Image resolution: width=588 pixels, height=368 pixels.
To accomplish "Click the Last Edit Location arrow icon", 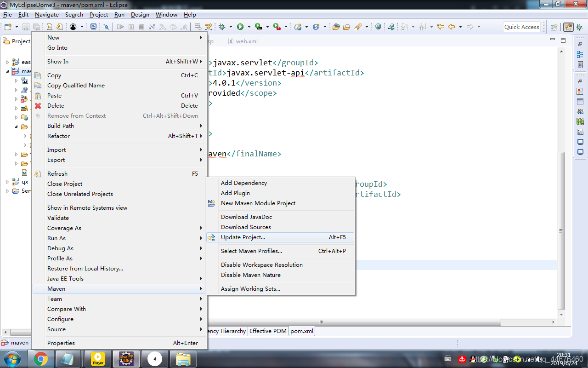I will coord(441,27).
